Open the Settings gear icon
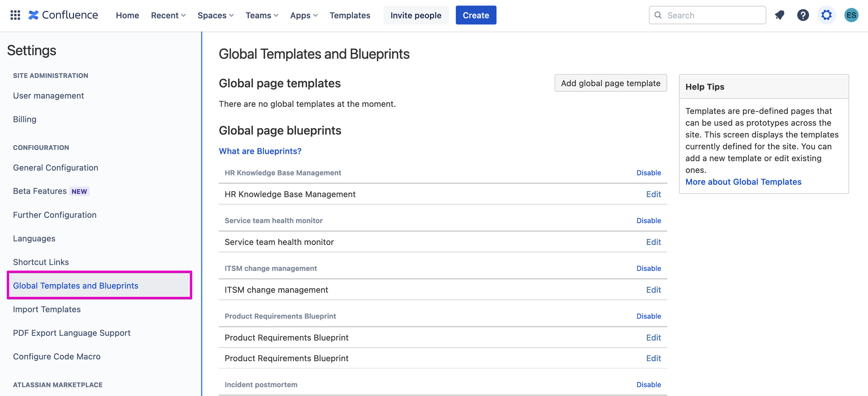The height and width of the screenshot is (396, 868). (x=826, y=15)
